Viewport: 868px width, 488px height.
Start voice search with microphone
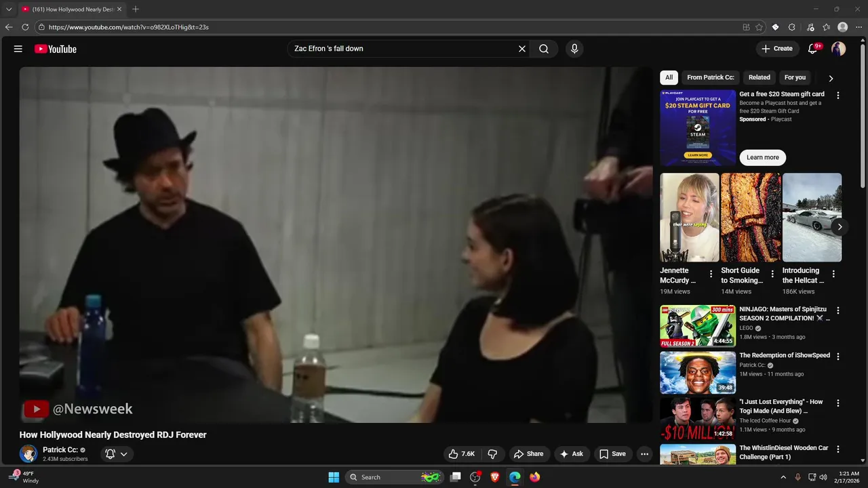574,49
